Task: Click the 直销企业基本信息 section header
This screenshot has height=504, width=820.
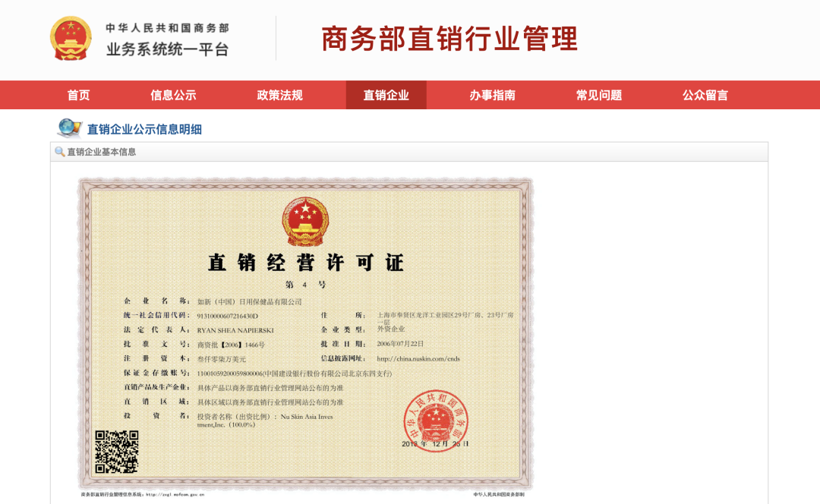Action: point(102,152)
